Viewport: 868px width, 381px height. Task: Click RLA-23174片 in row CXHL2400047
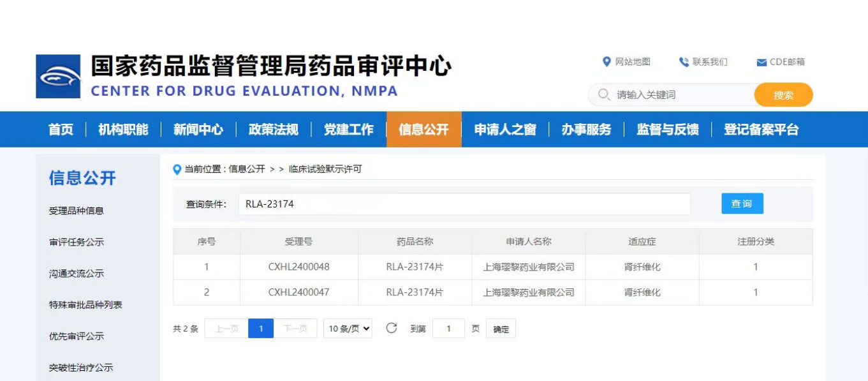point(415,292)
